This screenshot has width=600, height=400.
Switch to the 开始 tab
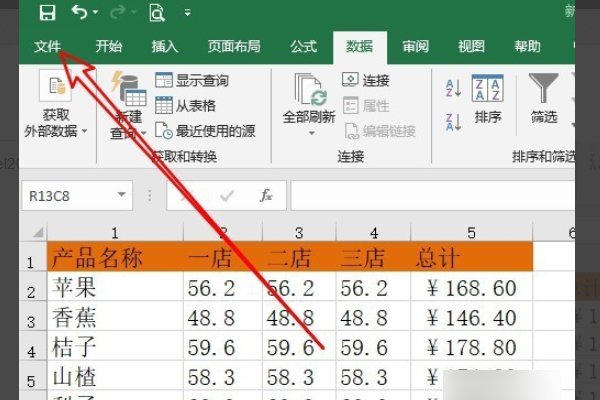tap(109, 46)
